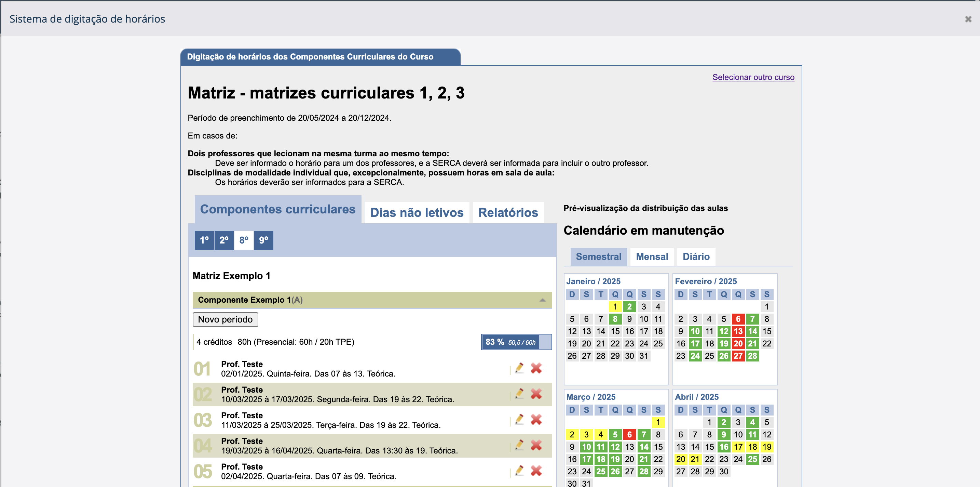Viewport: 980px width, 487px height.
Task: Select the Semestral calendar view
Action: click(598, 256)
